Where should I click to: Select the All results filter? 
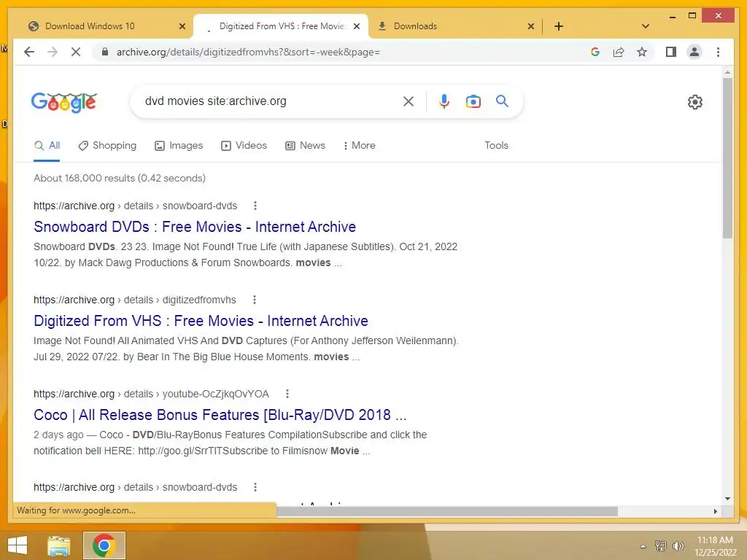point(47,145)
